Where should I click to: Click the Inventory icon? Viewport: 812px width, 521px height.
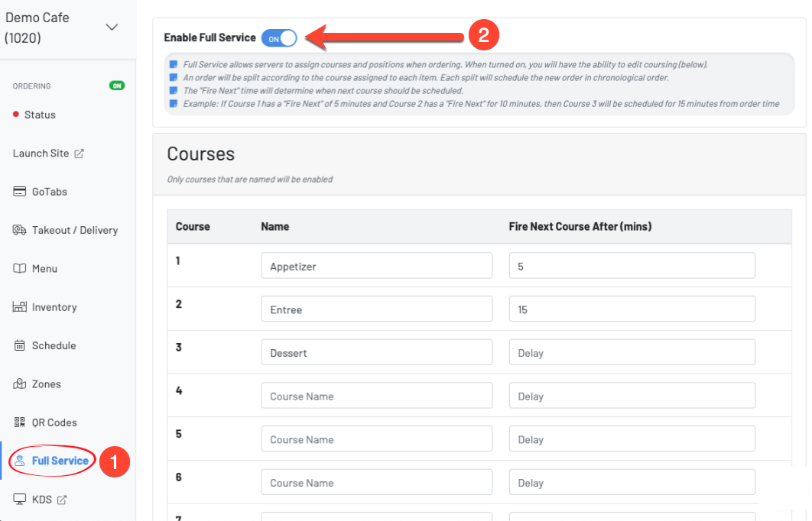coord(19,307)
